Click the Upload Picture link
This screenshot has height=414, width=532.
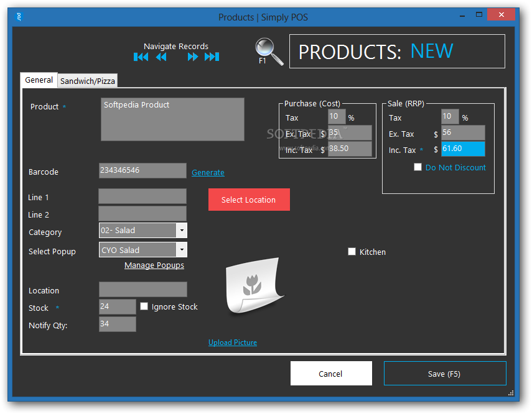tap(233, 343)
